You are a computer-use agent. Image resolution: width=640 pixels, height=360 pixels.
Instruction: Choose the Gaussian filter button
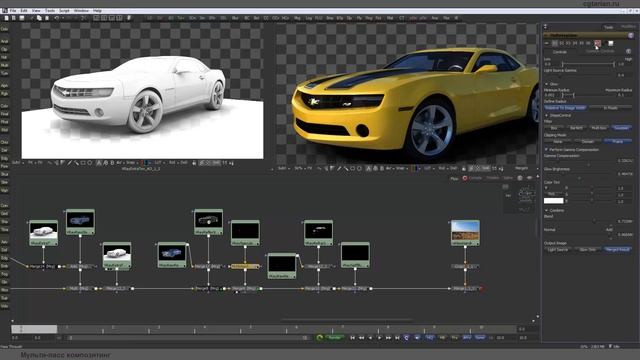[621, 128]
